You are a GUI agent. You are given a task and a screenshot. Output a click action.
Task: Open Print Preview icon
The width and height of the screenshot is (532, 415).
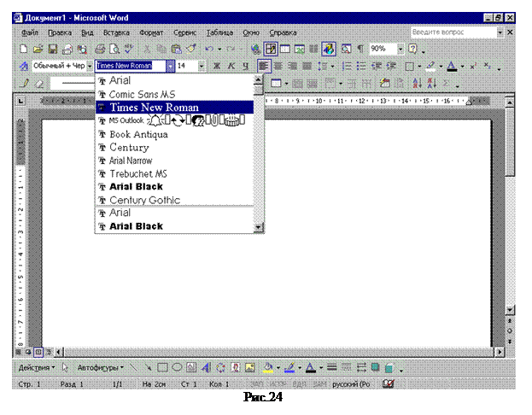click(114, 50)
